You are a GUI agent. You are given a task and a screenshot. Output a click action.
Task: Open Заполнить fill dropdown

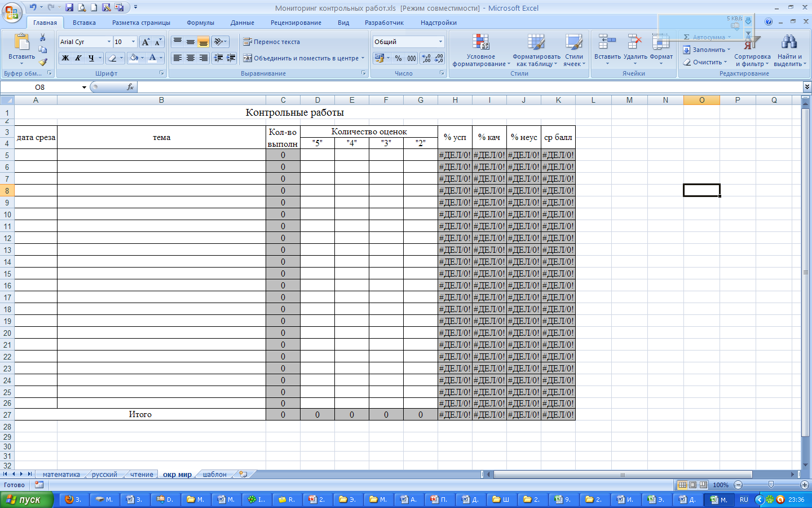[x=707, y=50]
